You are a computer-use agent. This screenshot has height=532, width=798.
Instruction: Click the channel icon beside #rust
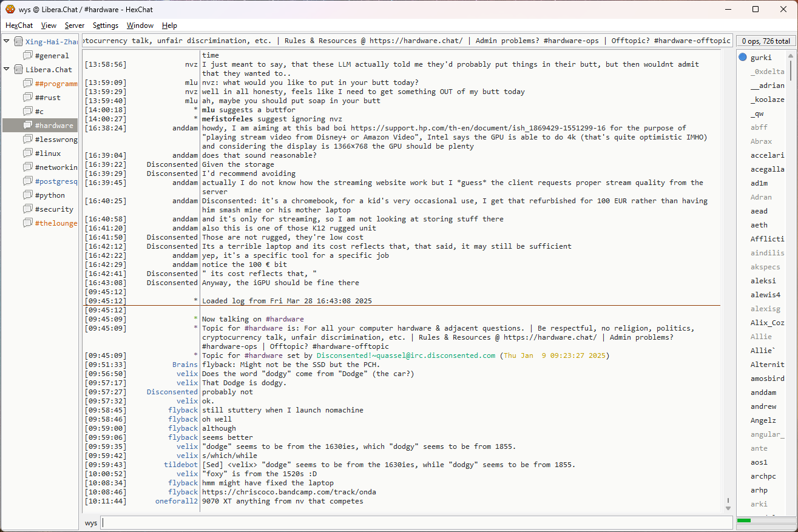[28, 98]
